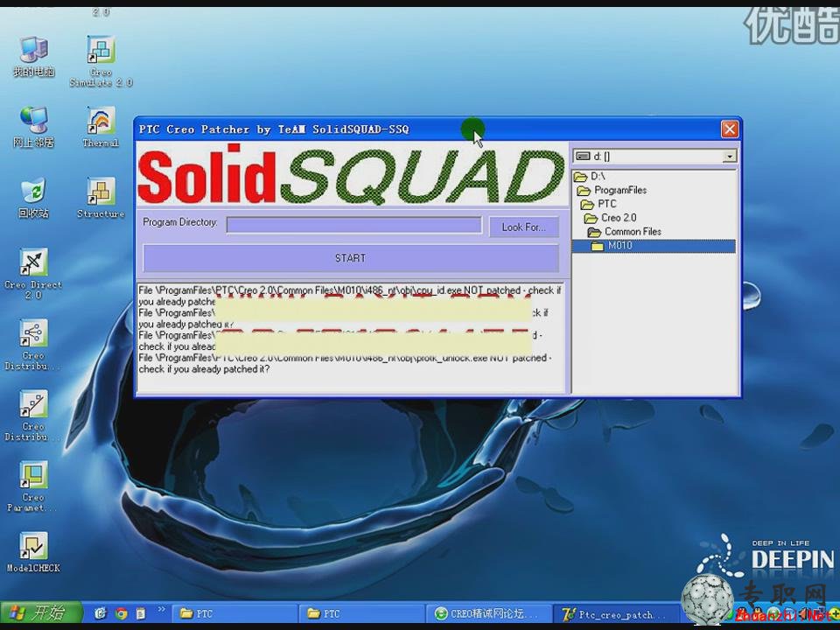Click the Look For... button
This screenshot has width=840, height=630.
(524, 227)
